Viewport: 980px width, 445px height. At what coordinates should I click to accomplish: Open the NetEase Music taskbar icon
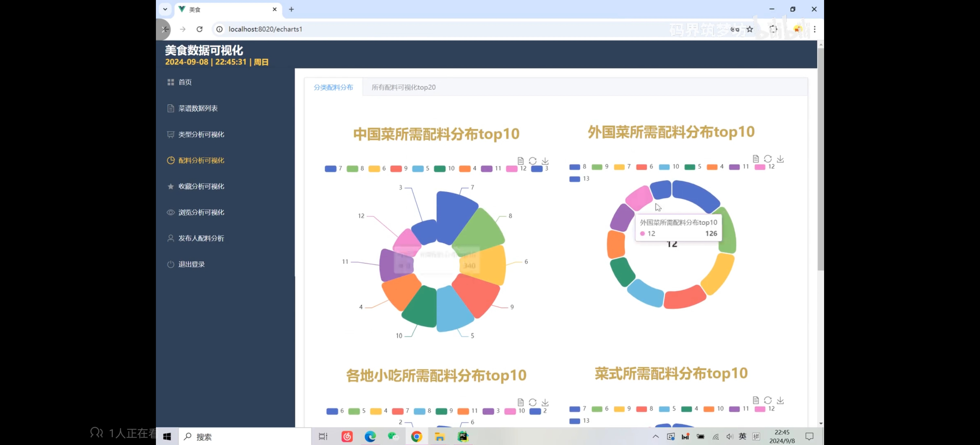click(347, 436)
